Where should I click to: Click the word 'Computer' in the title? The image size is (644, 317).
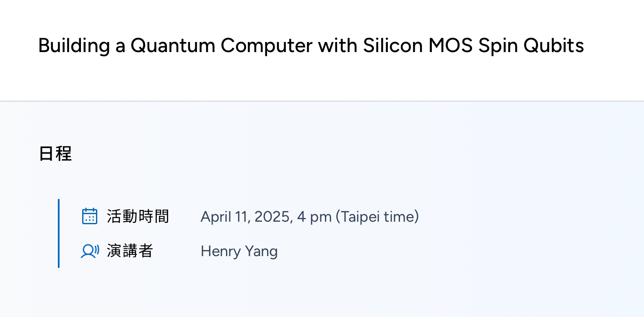coord(267,45)
